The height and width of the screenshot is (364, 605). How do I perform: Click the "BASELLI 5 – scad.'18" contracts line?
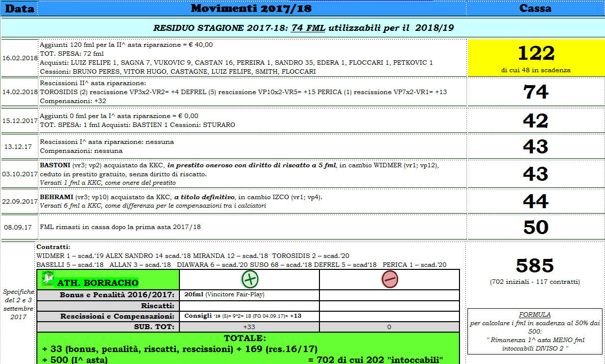[x=242, y=264]
